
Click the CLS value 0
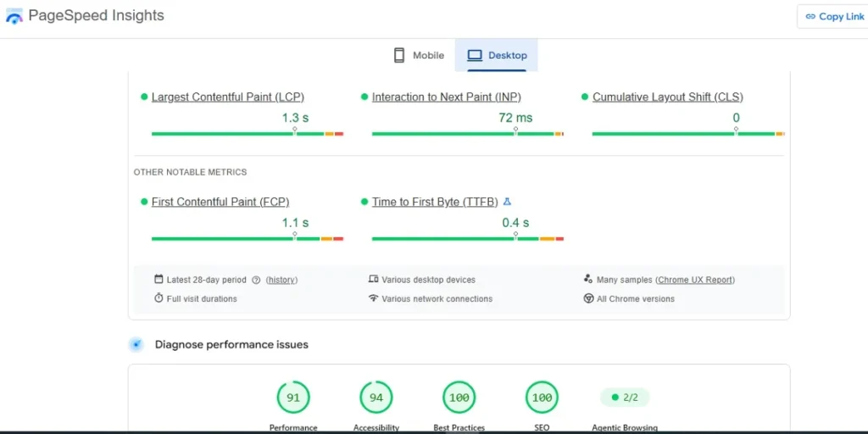click(x=737, y=118)
